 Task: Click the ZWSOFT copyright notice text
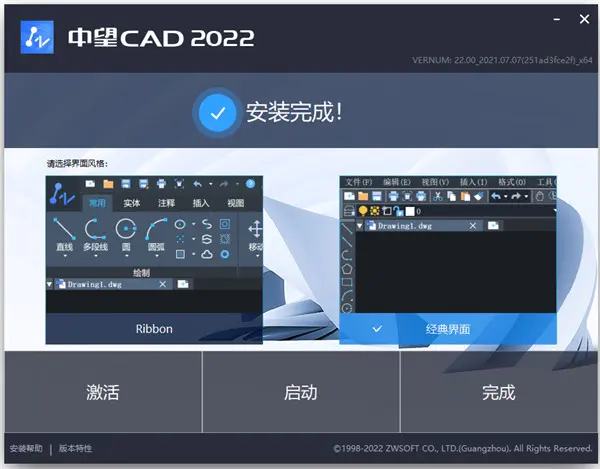coord(463,448)
